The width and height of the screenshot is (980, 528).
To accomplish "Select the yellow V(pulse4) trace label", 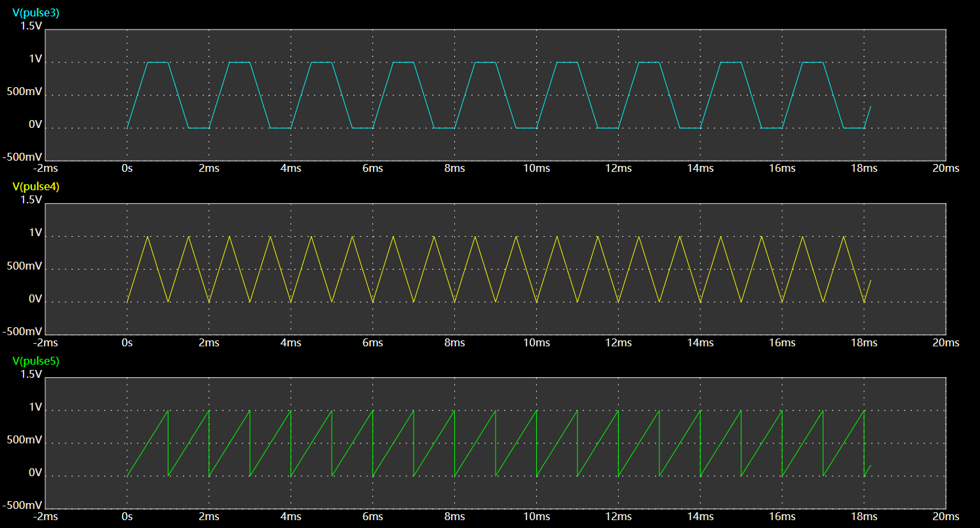I will pyautogui.click(x=35, y=186).
